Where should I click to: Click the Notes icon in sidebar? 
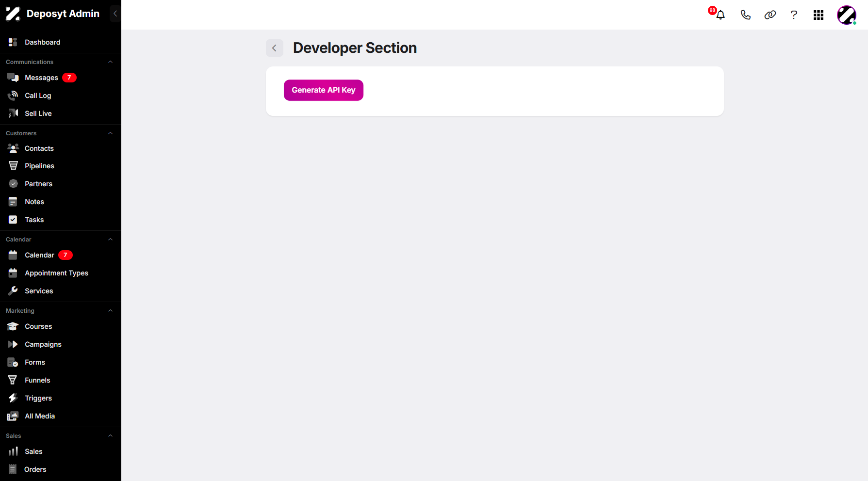[x=13, y=202]
